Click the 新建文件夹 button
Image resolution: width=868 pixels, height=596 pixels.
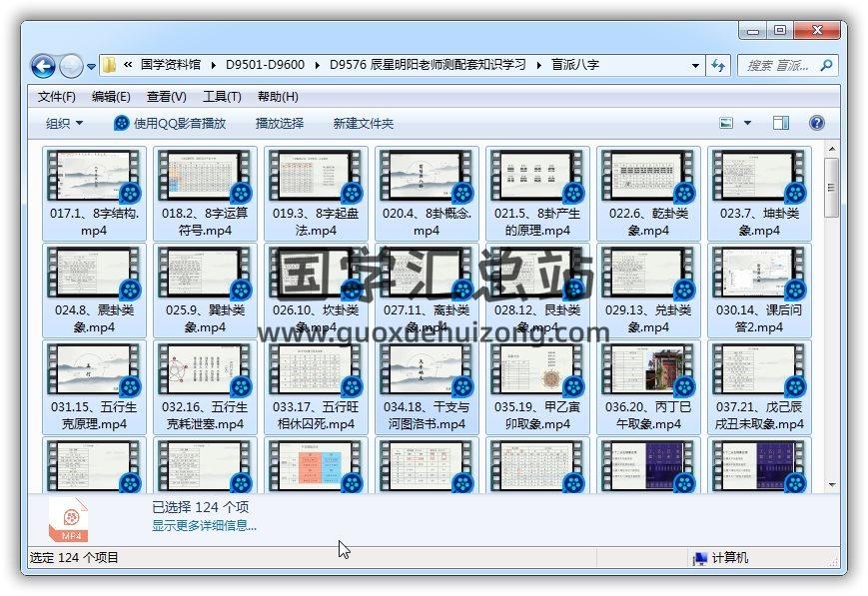pos(363,123)
